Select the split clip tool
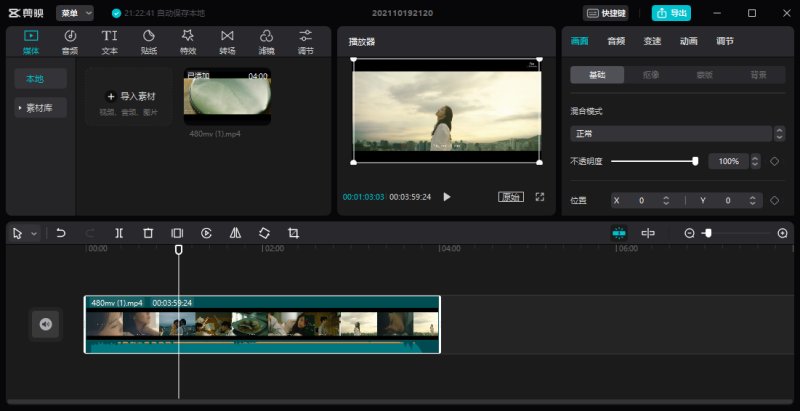This screenshot has width=800, height=411. [119, 234]
